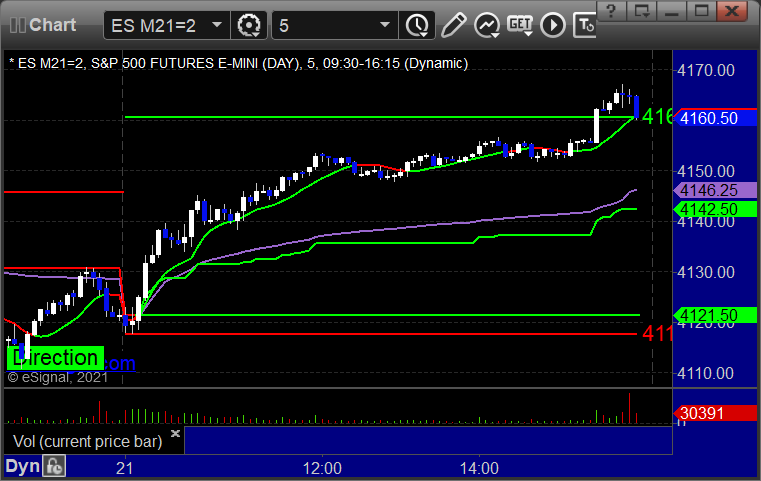Click the GET studies icon
This screenshot has height=481, width=761.
click(x=520, y=25)
